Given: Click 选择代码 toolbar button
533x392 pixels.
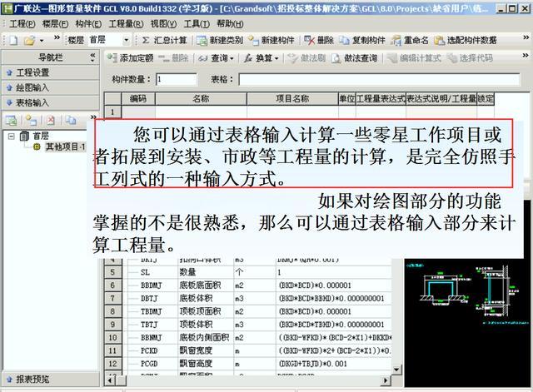Looking at the screenshot, I should (x=470, y=58).
